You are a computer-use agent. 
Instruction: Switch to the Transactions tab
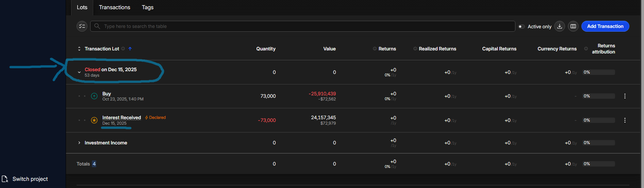pyautogui.click(x=114, y=7)
